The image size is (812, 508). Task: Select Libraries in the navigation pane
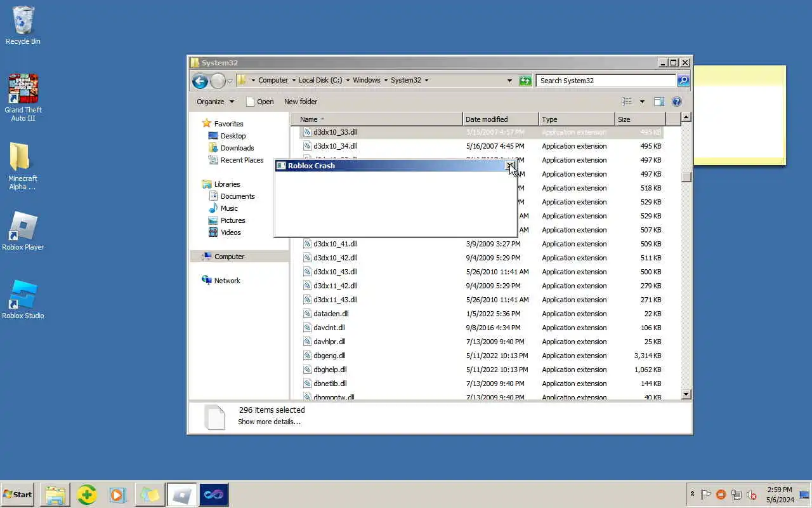click(x=226, y=184)
